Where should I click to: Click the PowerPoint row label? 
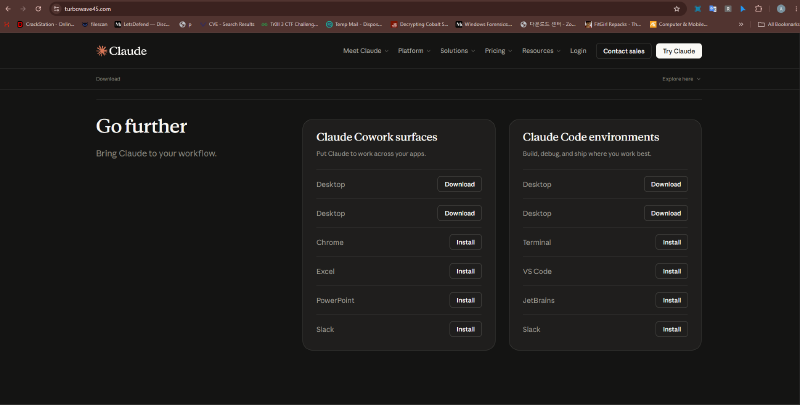[335, 300]
